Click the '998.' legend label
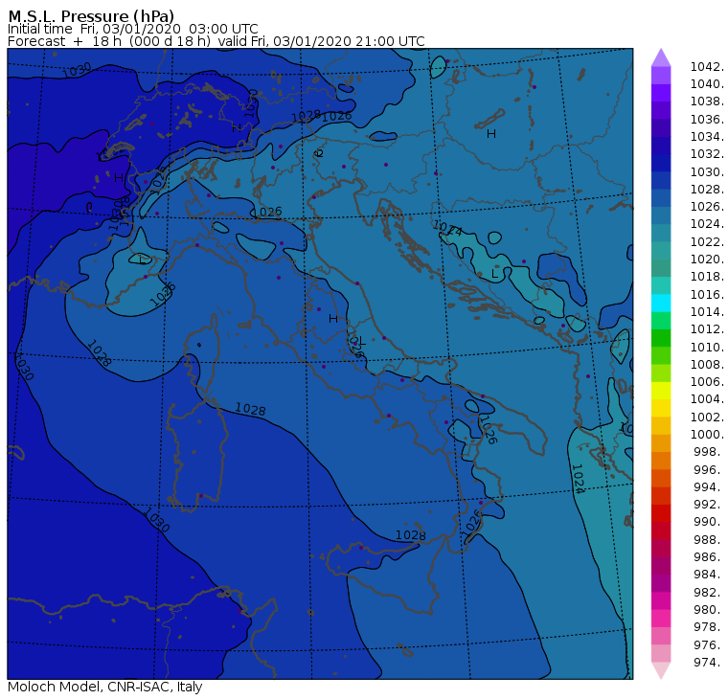Image resolution: width=728 pixels, height=700 pixels. pos(709,452)
